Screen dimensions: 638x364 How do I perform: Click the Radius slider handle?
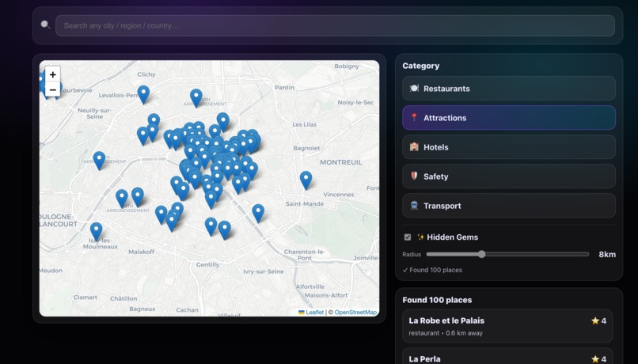[x=482, y=254]
